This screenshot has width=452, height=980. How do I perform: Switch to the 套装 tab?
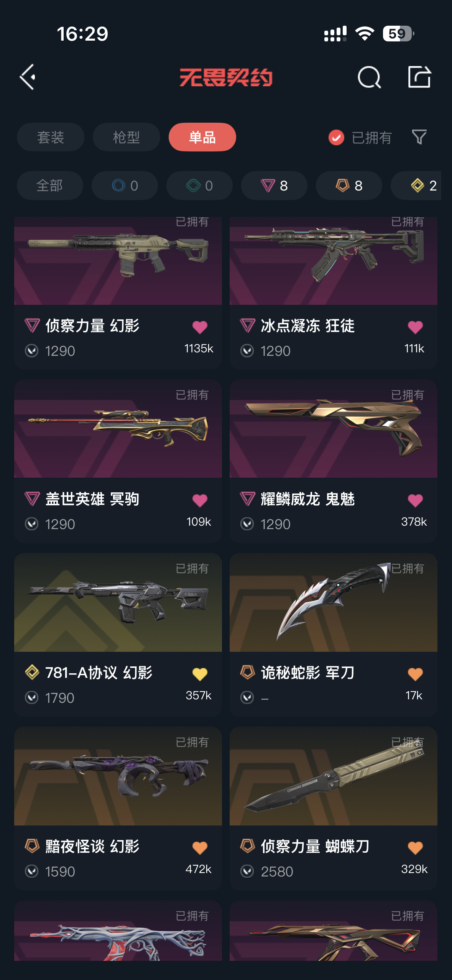[51, 137]
